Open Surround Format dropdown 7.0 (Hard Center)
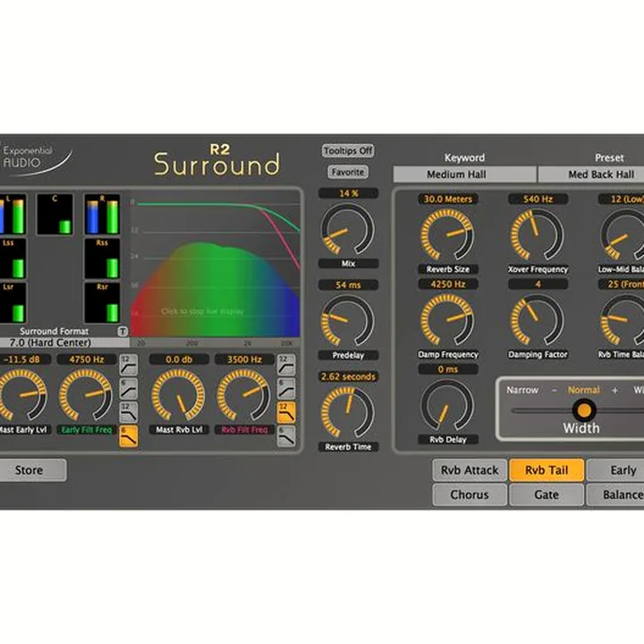 point(64,343)
